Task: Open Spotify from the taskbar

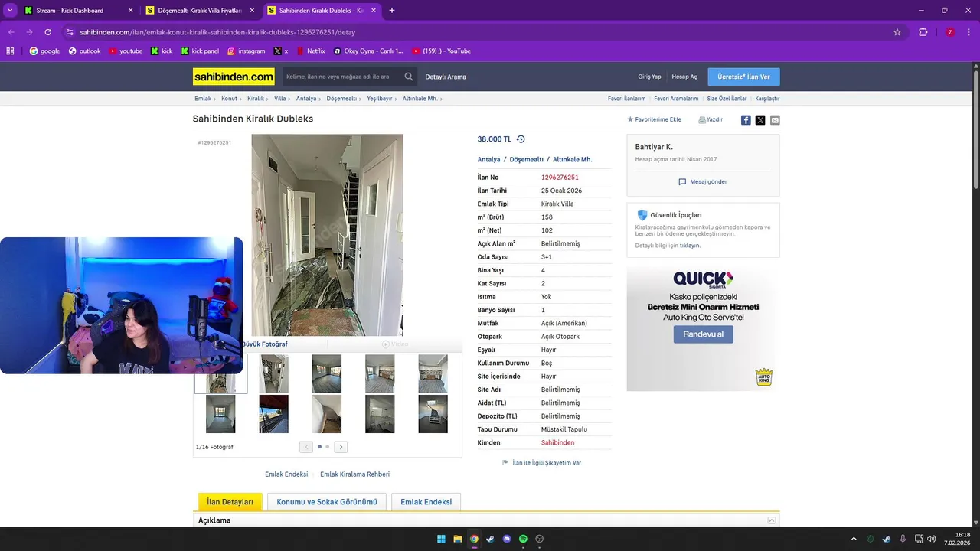Action: (523, 539)
